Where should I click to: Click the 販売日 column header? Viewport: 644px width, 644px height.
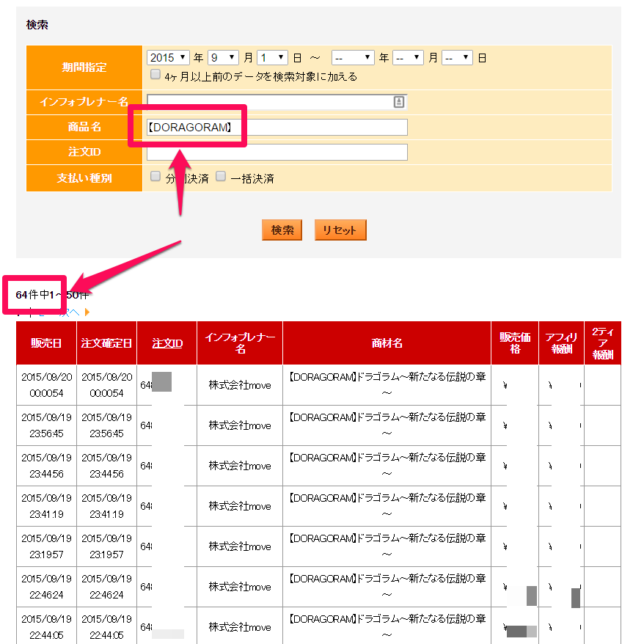tap(46, 343)
